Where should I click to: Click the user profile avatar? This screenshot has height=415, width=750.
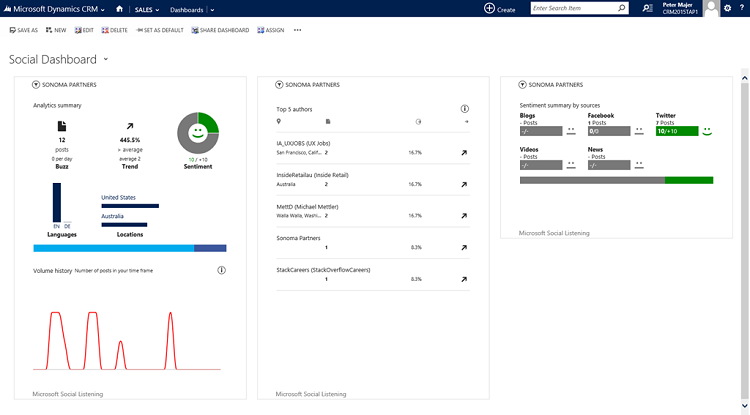point(711,8)
